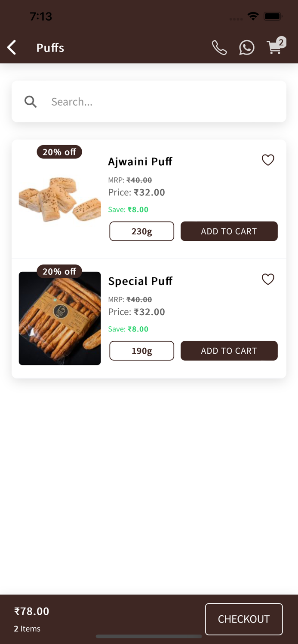Tap the Special Puff product title
298x644 pixels.
(x=140, y=281)
